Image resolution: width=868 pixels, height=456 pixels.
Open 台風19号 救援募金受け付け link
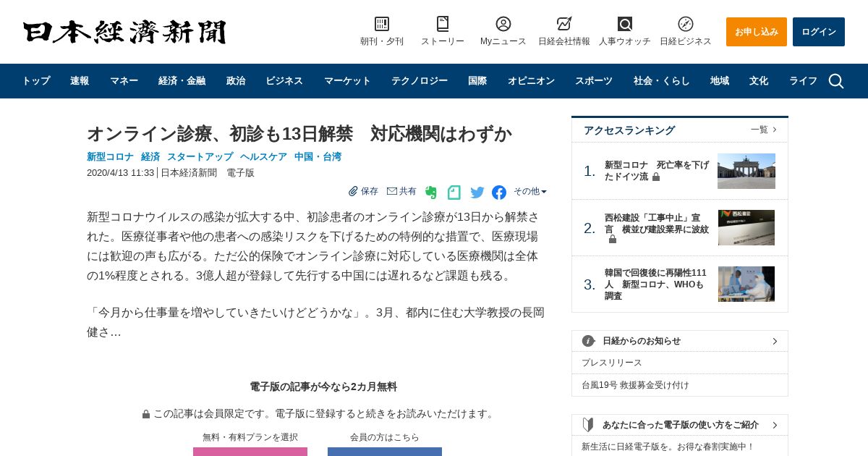pos(635,385)
